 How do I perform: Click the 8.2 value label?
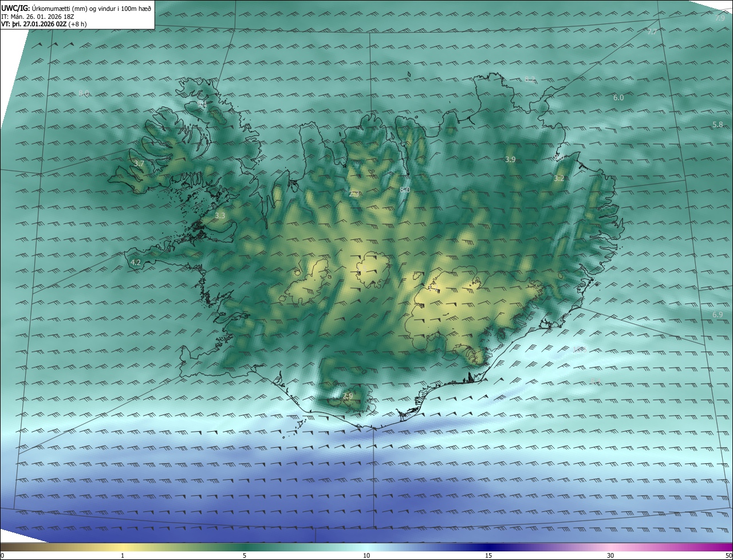530,79
